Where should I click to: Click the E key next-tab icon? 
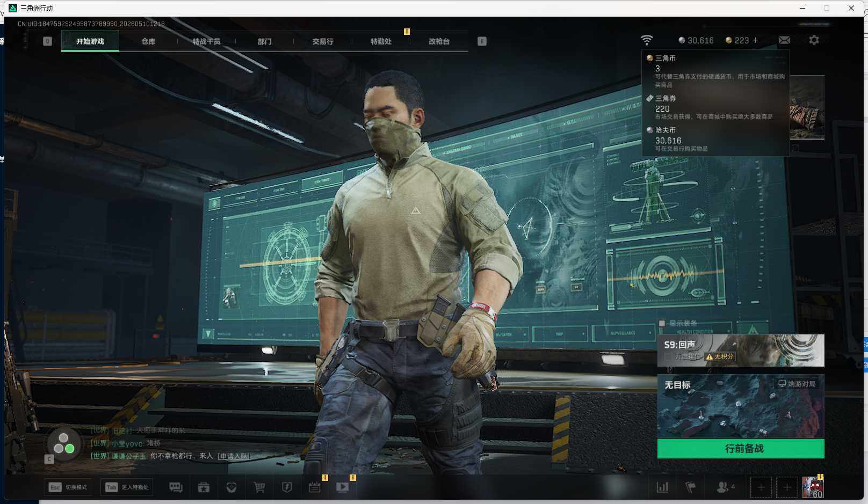482,41
